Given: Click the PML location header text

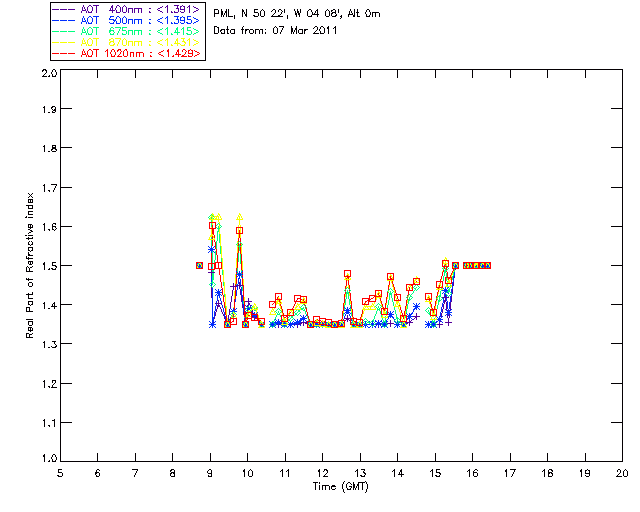Looking at the screenshot, I should point(297,13).
